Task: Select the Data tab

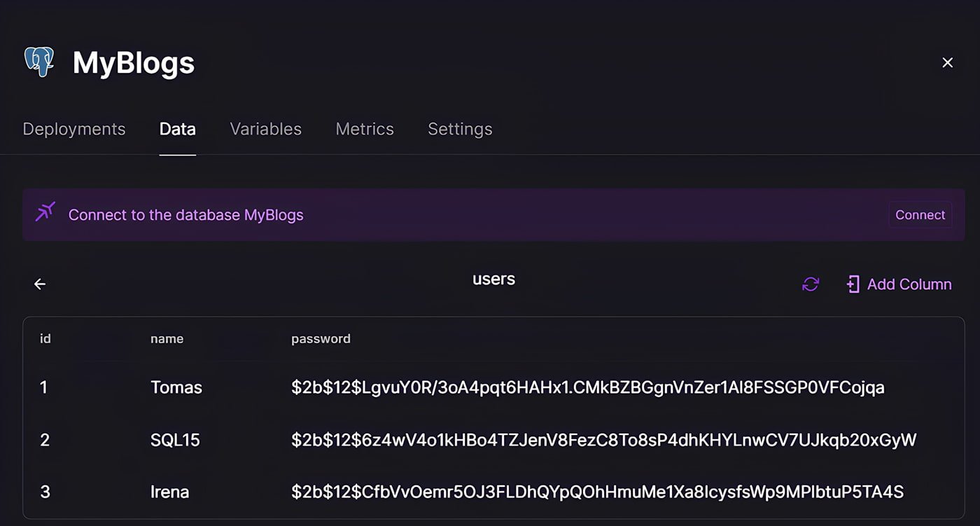Action: point(178,129)
